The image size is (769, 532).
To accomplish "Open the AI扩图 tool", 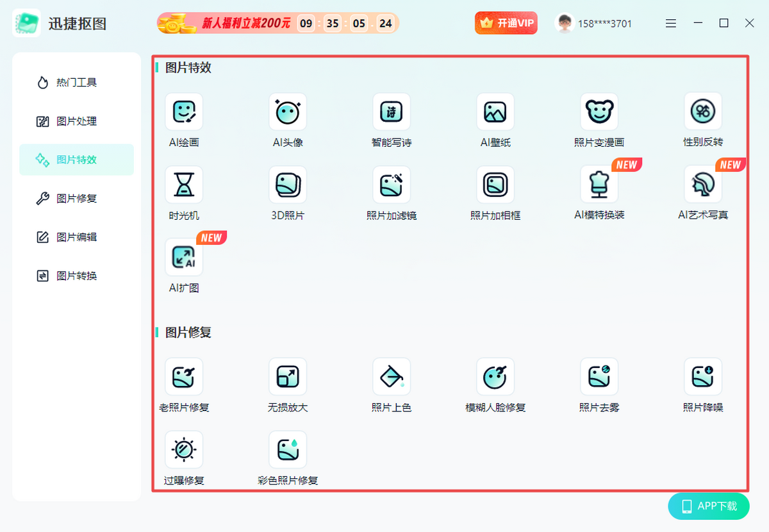I will coord(184,257).
